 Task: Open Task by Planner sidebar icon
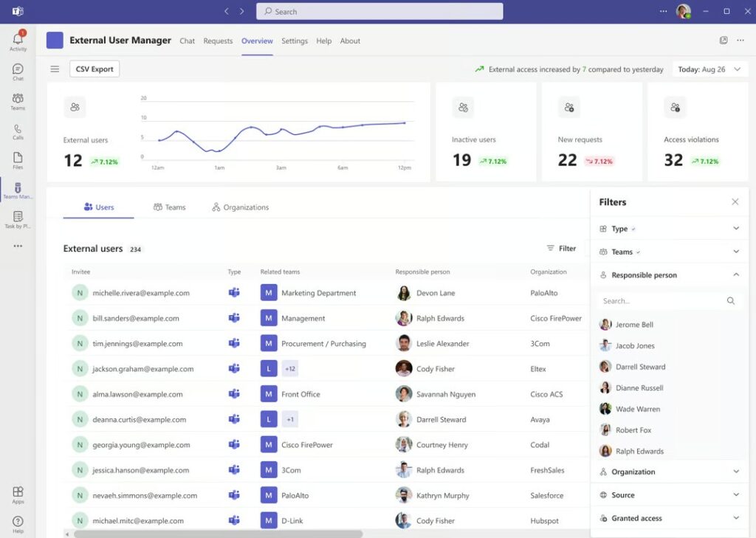(x=18, y=219)
